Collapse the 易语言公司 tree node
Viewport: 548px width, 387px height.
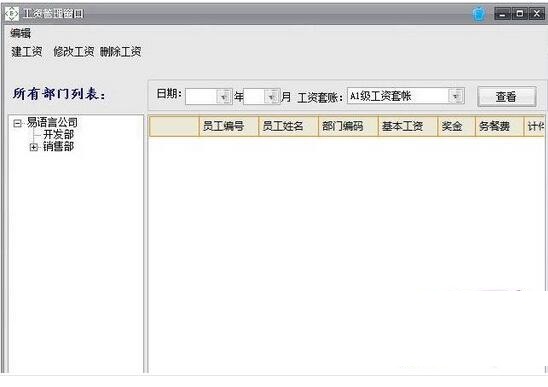[x=17, y=123]
